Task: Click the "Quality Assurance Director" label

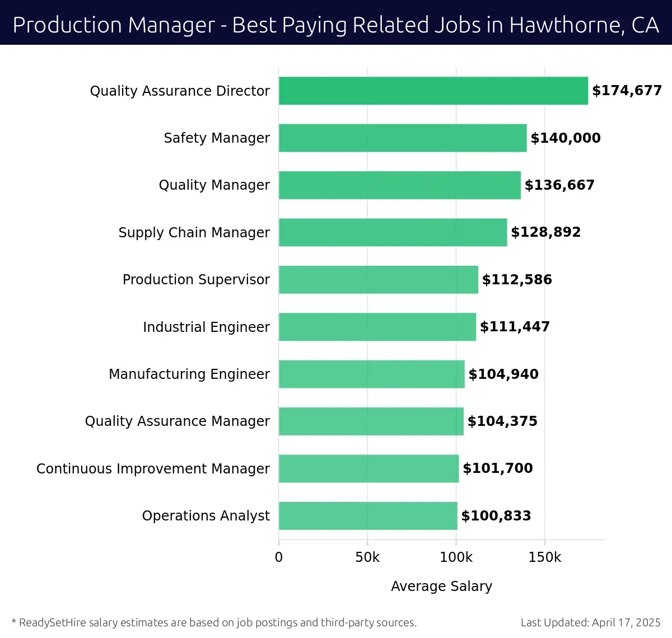Action: pos(180,91)
